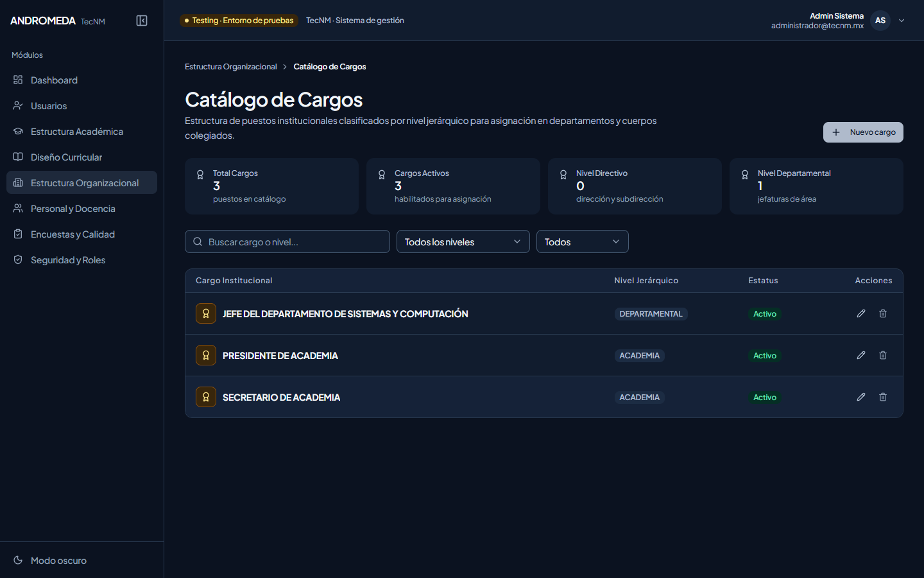Focus the Buscar cargo o nivel field
This screenshot has width=924, height=578.
[287, 241]
